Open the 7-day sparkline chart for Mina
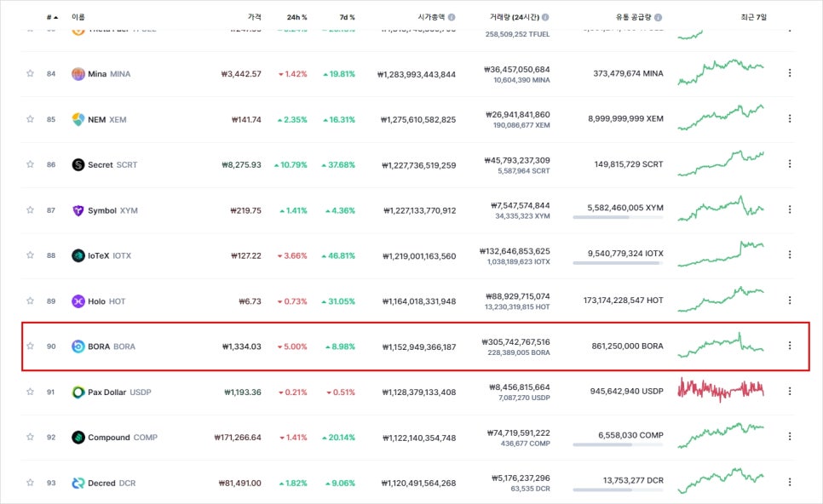Image resolution: width=823 pixels, height=504 pixels. coord(721,72)
